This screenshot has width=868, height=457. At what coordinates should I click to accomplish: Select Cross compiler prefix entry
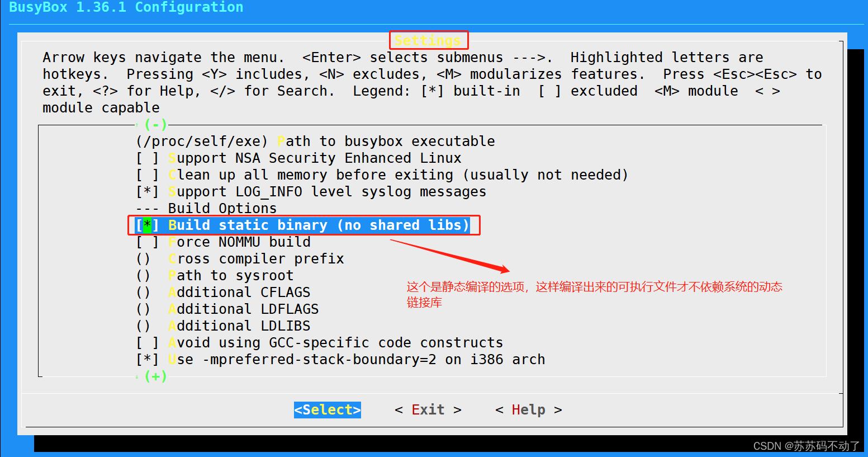tap(240, 259)
